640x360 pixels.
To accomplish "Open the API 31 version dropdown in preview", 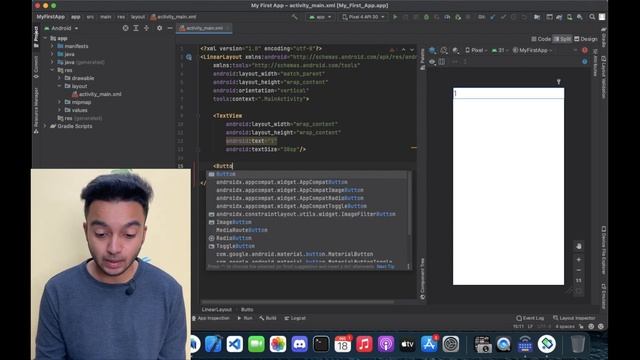I will (x=500, y=50).
